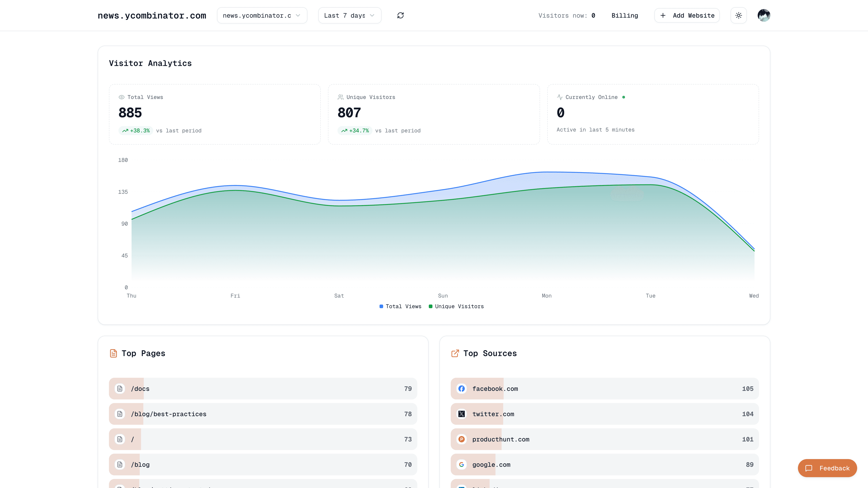Open the user avatar profile picture
The image size is (868, 488).
pos(764,15)
